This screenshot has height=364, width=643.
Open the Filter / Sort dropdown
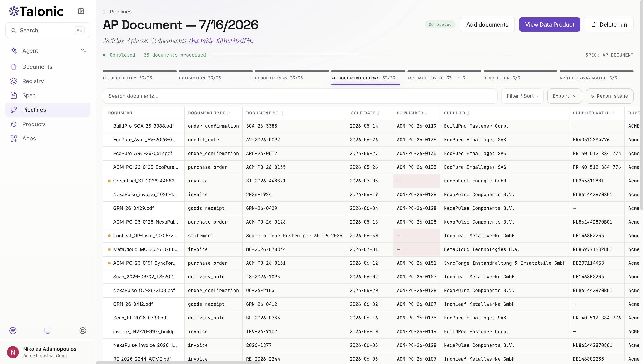[x=522, y=96]
